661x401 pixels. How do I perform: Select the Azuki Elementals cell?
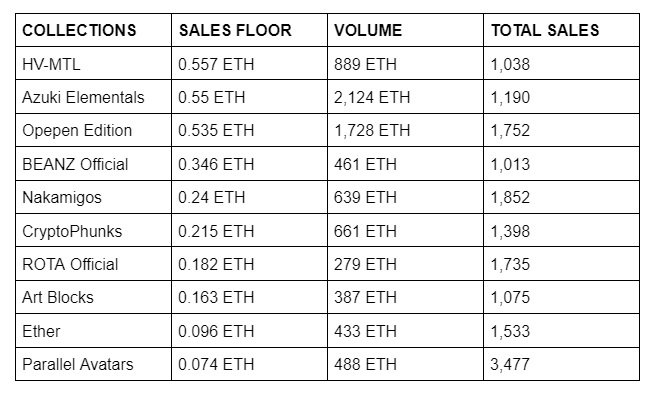pyautogui.click(x=83, y=98)
